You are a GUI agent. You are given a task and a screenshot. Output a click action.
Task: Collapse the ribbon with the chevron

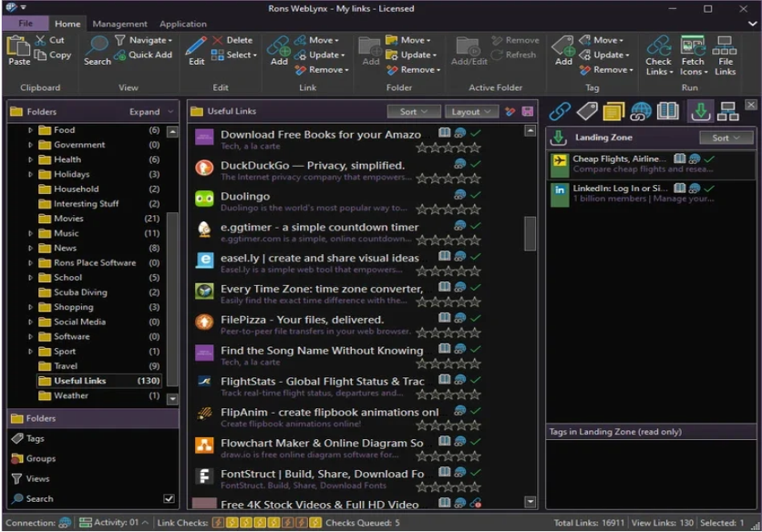tap(752, 24)
